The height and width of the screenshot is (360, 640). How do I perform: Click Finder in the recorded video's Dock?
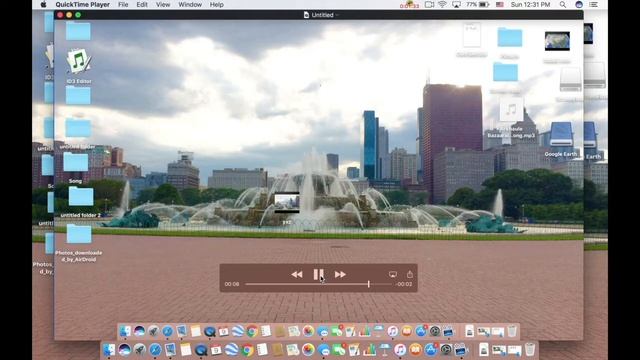[x=125, y=331]
